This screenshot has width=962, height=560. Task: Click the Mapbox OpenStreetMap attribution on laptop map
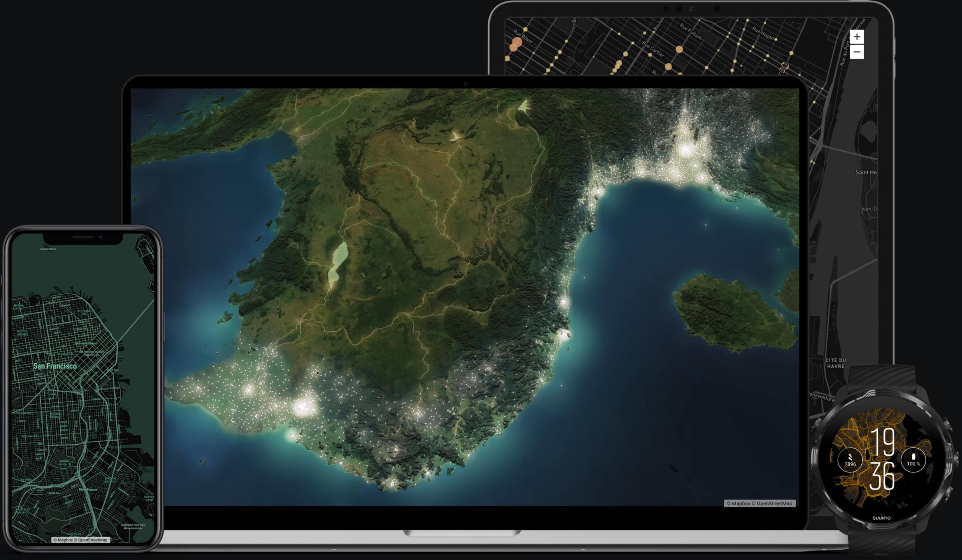click(x=759, y=503)
